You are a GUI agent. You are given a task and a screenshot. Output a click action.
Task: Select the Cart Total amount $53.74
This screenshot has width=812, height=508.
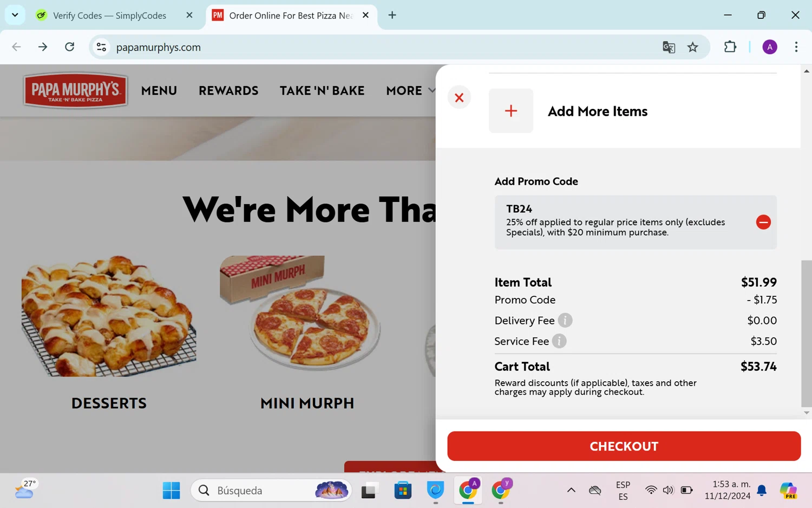tap(758, 367)
